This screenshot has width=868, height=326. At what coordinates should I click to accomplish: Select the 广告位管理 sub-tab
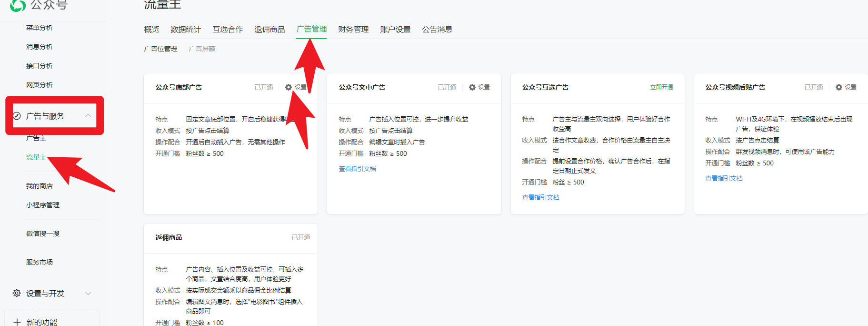[x=160, y=49]
